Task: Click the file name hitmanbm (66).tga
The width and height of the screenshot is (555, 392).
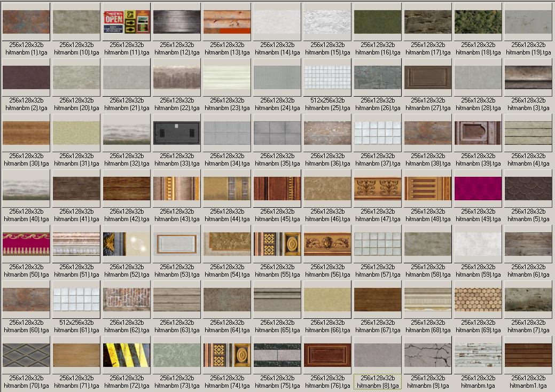Action: point(327,330)
